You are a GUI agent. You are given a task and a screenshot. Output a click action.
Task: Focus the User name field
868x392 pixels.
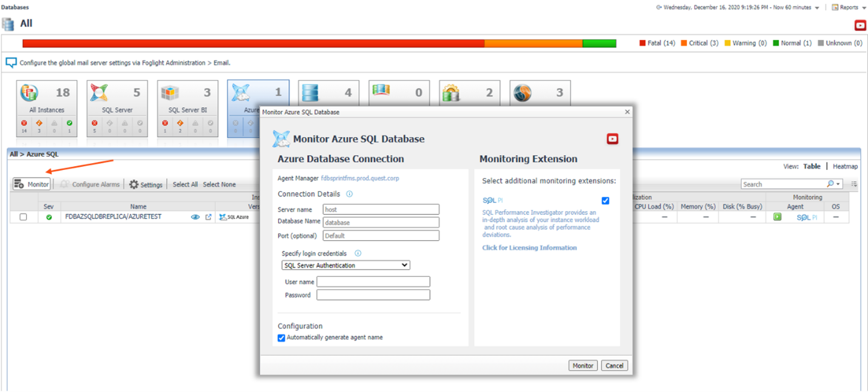373,282
